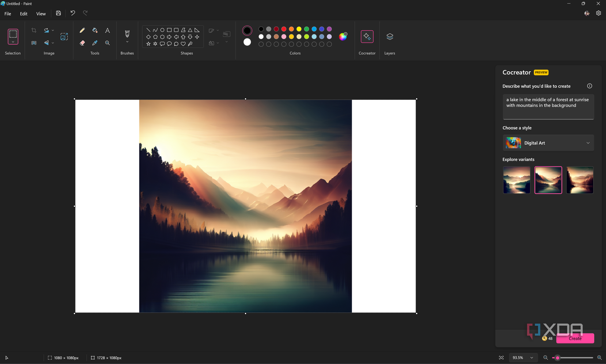Toggle the Layers panel button

pyautogui.click(x=390, y=37)
